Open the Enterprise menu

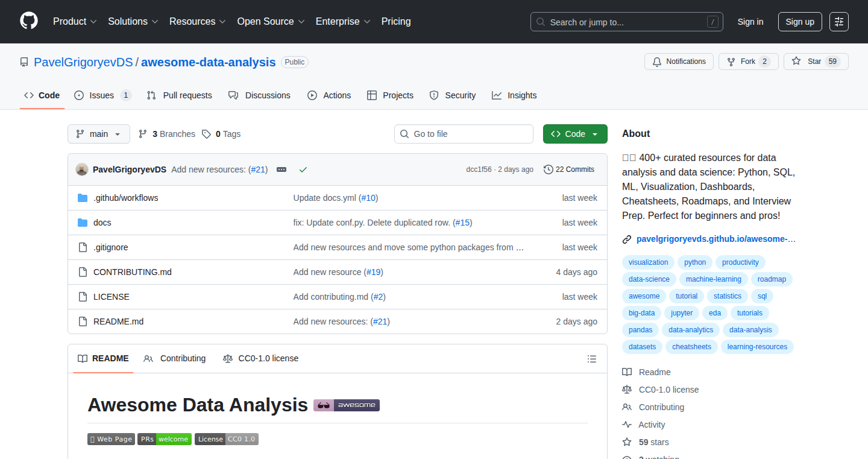(343, 22)
